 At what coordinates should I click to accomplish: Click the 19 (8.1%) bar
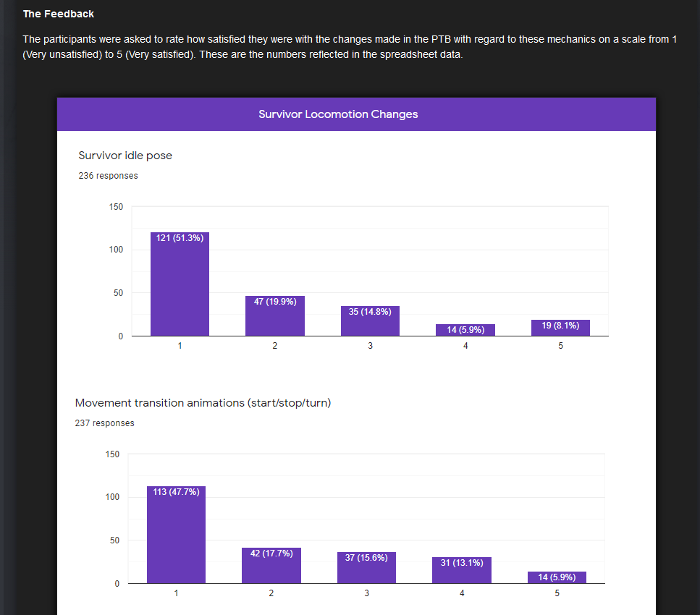(x=560, y=328)
